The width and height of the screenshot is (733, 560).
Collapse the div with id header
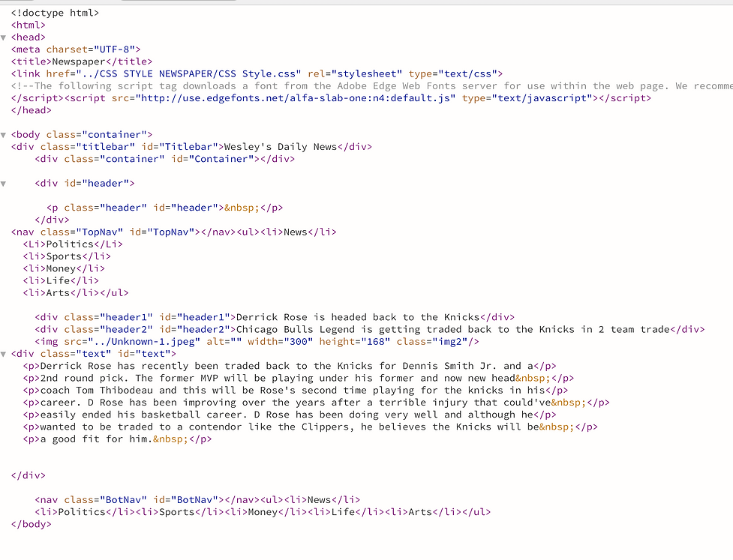4,183
